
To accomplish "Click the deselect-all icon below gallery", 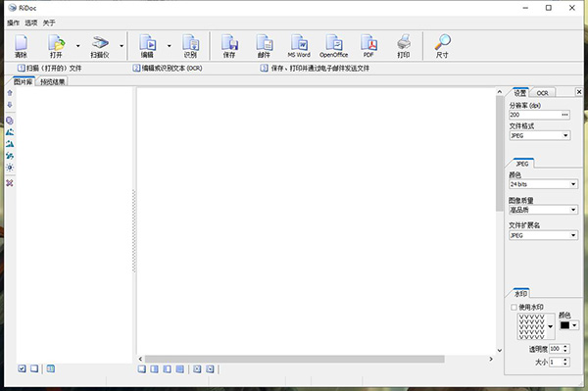I will coord(34,368).
